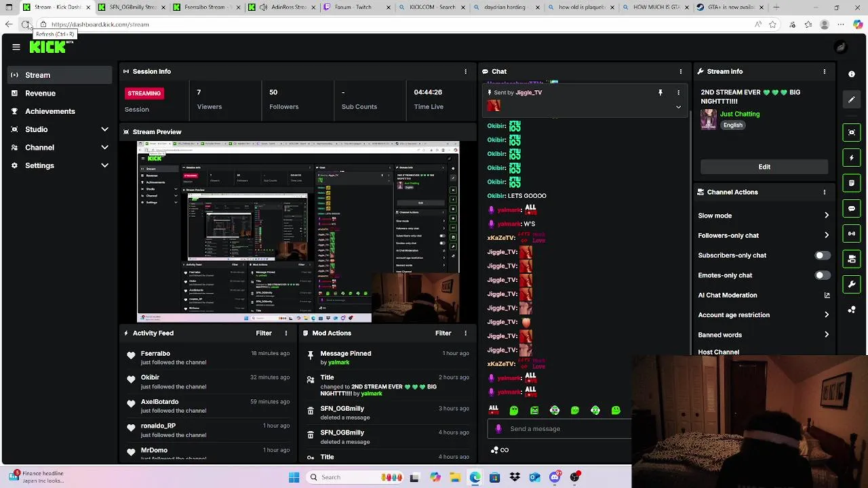Click the English language tag

click(x=732, y=125)
